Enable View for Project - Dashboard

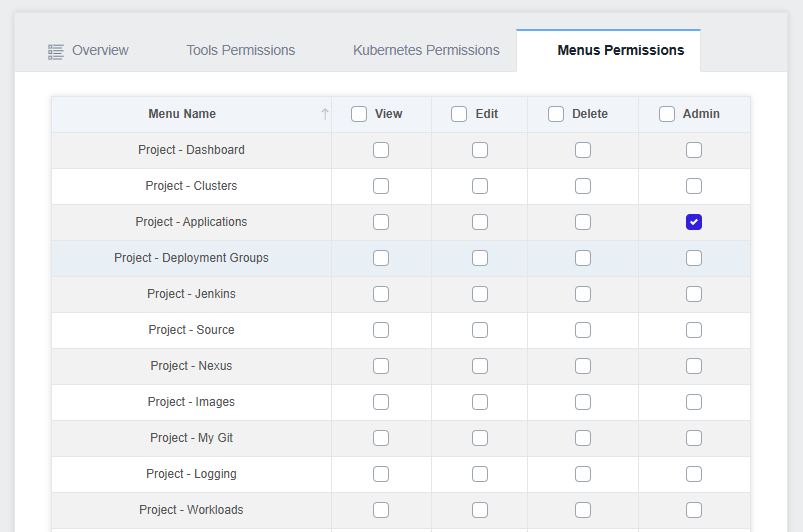[x=381, y=150]
